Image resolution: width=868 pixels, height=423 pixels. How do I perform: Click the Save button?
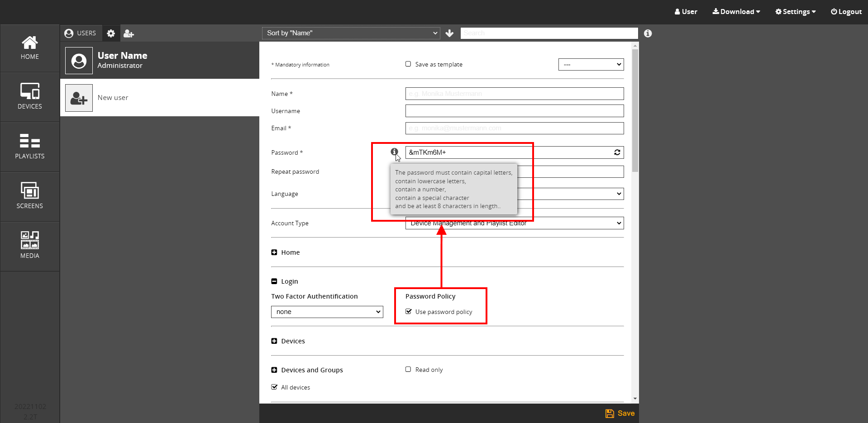(620, 413)
